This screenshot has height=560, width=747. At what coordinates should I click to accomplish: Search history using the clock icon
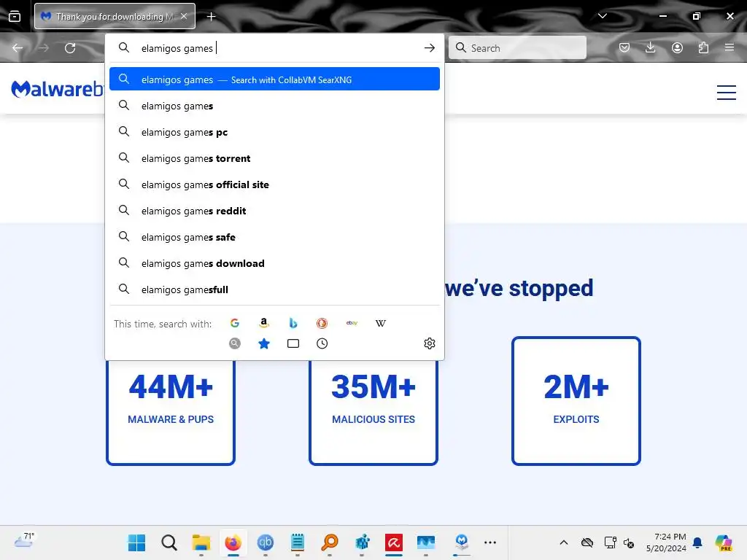(x=322, y=343)
